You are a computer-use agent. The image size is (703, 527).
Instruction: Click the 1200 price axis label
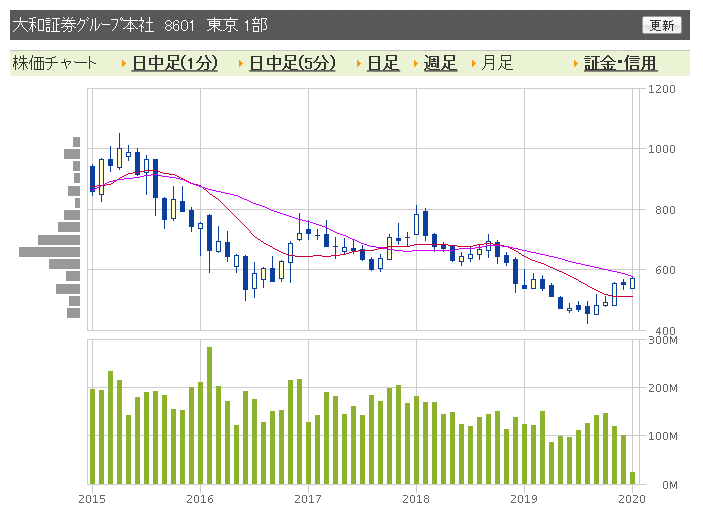[662, 89]
